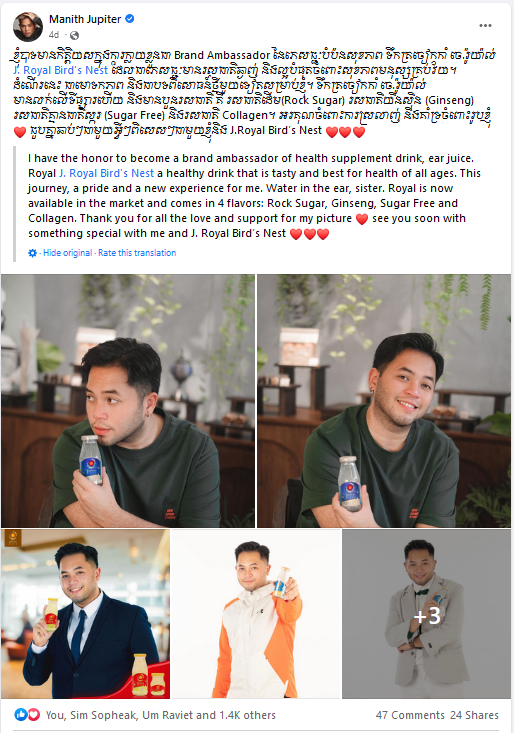
Task: Click the 4d post timestamp
Action: 54,35
